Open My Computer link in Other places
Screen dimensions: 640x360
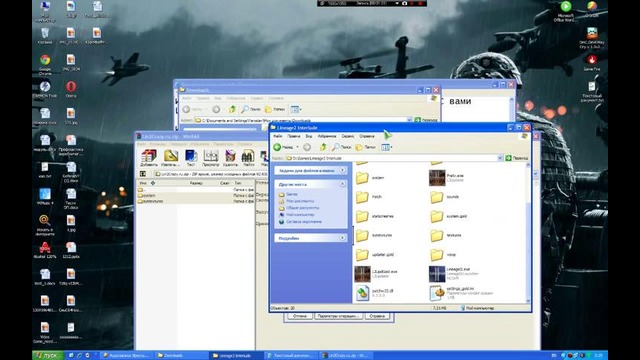pos(297,215)
